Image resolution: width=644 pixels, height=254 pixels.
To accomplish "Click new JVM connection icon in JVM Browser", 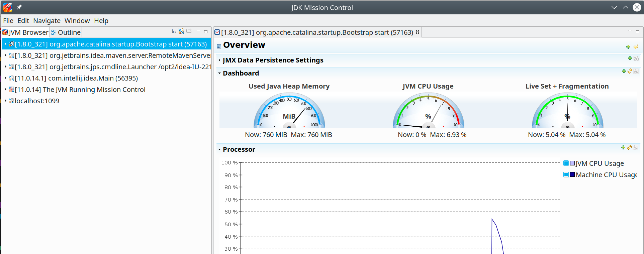I will (181, 31).
